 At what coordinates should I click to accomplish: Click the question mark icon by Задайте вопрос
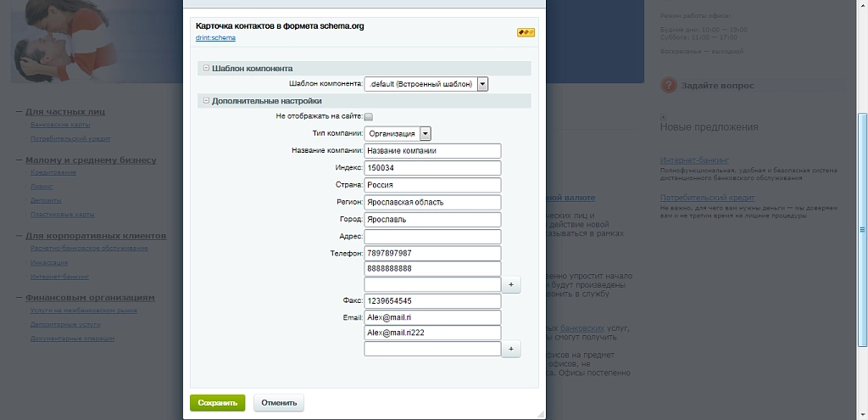(x=668, y=86)
